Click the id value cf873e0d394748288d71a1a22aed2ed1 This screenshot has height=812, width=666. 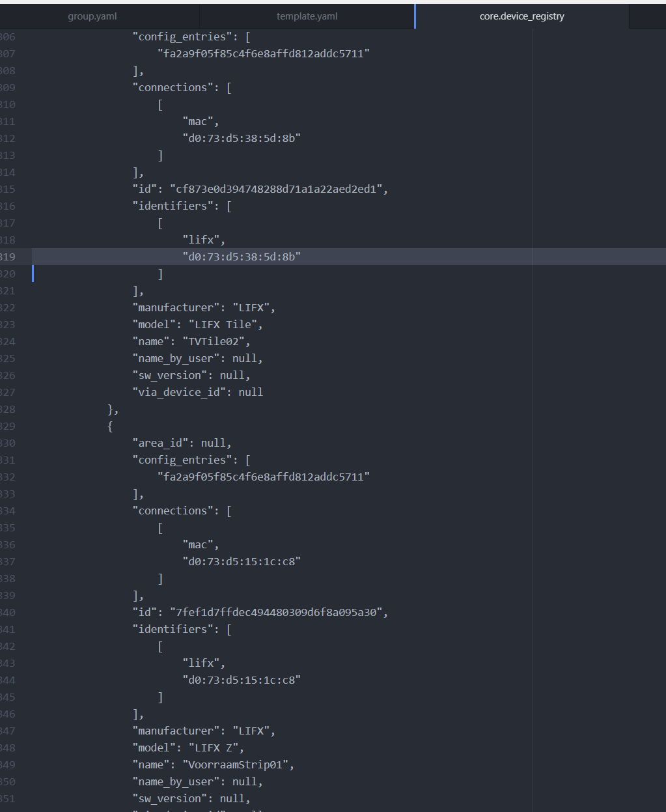pyautogui.click(x=276, y=189)
